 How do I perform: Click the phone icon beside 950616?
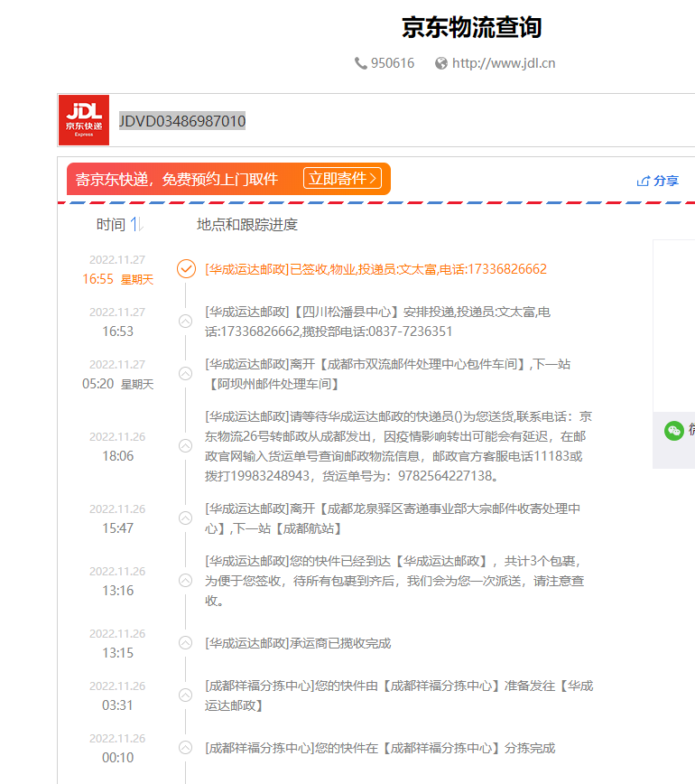[361, 63]
